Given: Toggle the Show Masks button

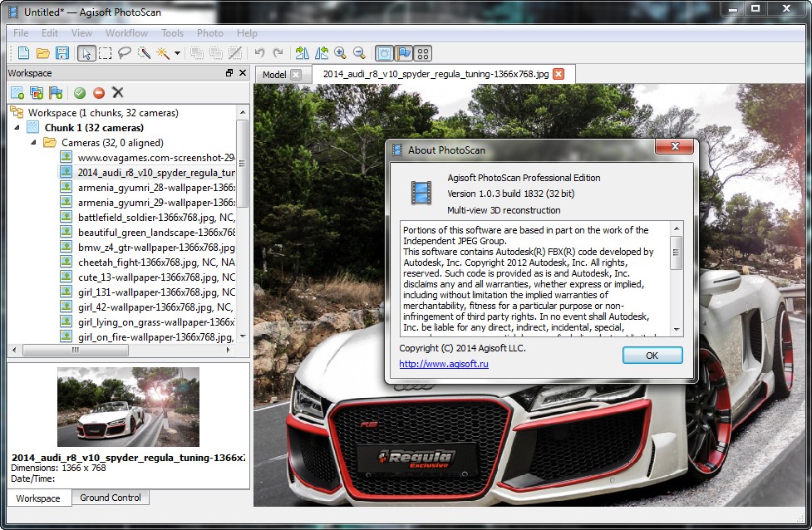Looking at the screenshot, I should click(x=384, y=53).
